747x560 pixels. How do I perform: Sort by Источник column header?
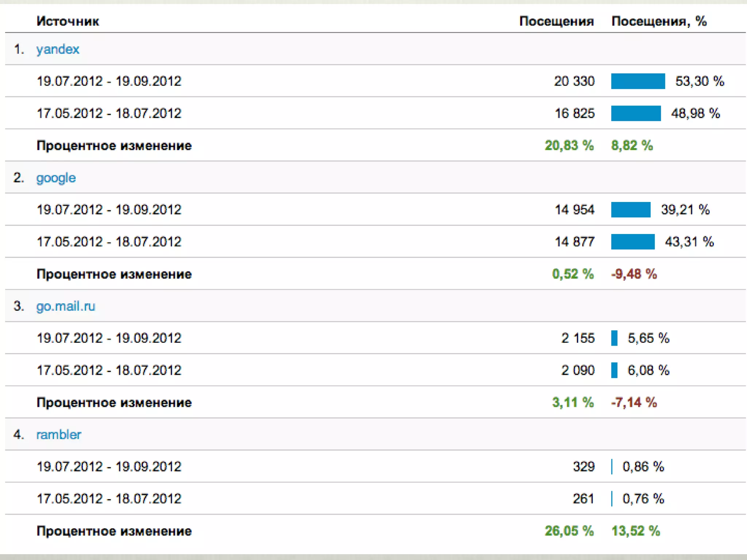(68, 21)
